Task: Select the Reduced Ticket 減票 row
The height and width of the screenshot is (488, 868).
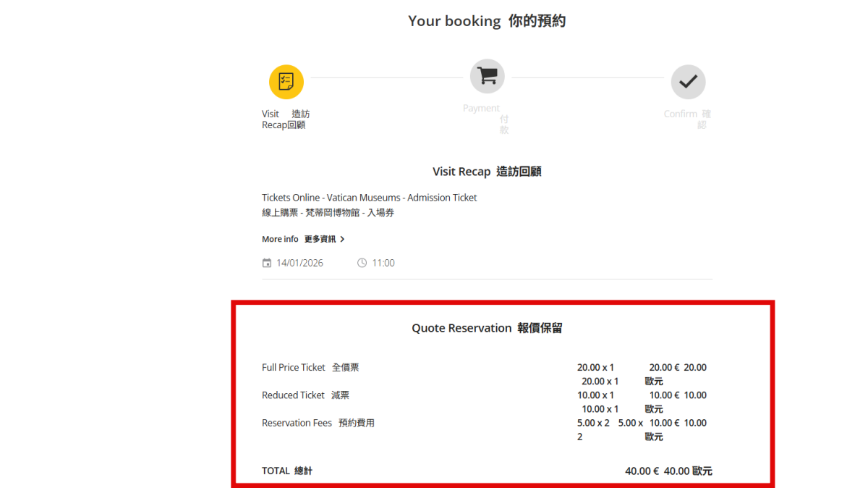Action: pyautogui.click(x=305, y=395)
